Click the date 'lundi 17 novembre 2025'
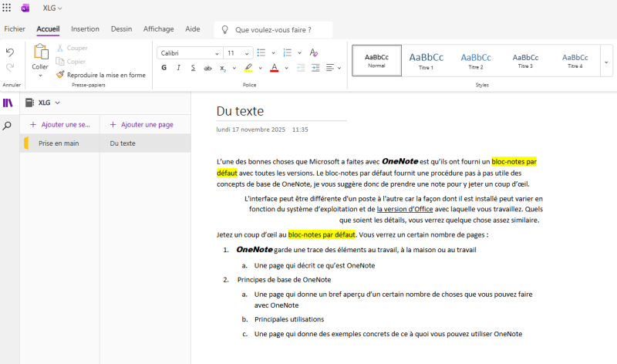 251,130
